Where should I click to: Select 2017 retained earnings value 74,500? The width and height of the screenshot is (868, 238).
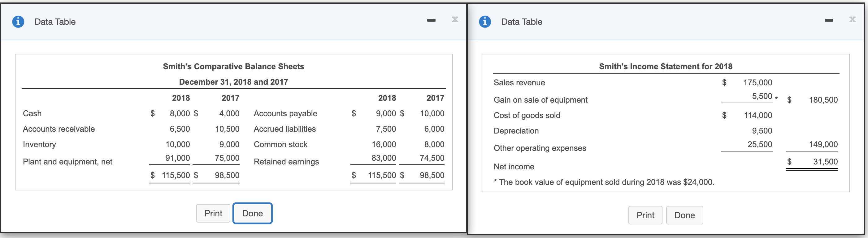point(432,158)
